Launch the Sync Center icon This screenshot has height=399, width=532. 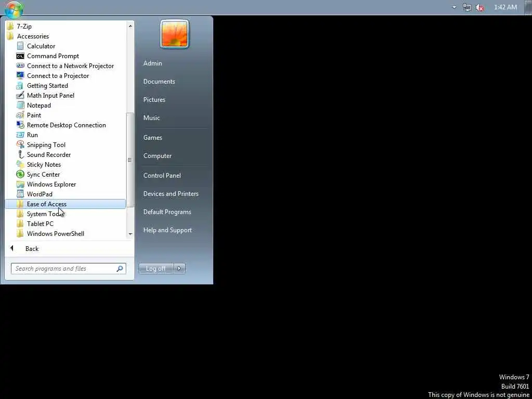pos(20,175)
